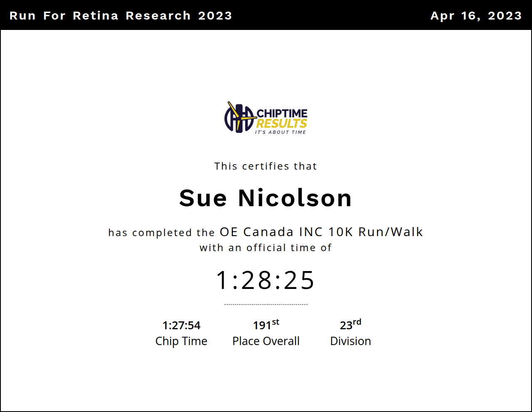Screen dimensions: 532x412
Task: Click the "This certifies that" text
Action: click(266, 166)
